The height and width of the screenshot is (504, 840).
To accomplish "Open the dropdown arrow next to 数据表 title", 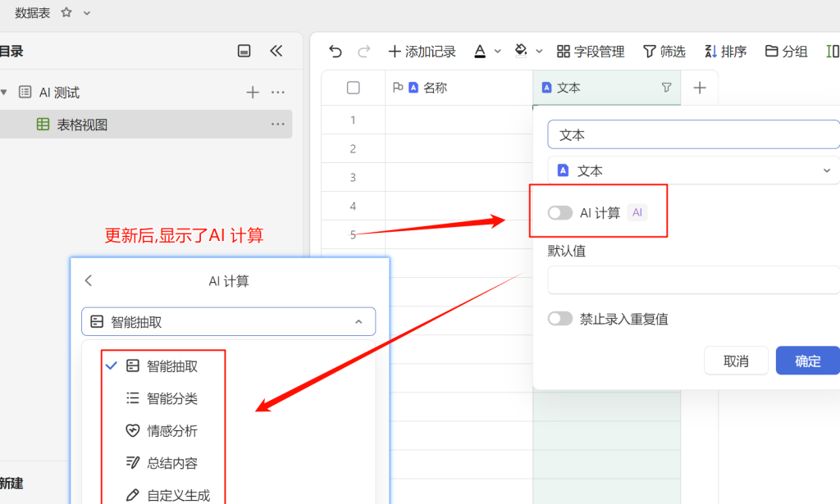I will [87, 13].
